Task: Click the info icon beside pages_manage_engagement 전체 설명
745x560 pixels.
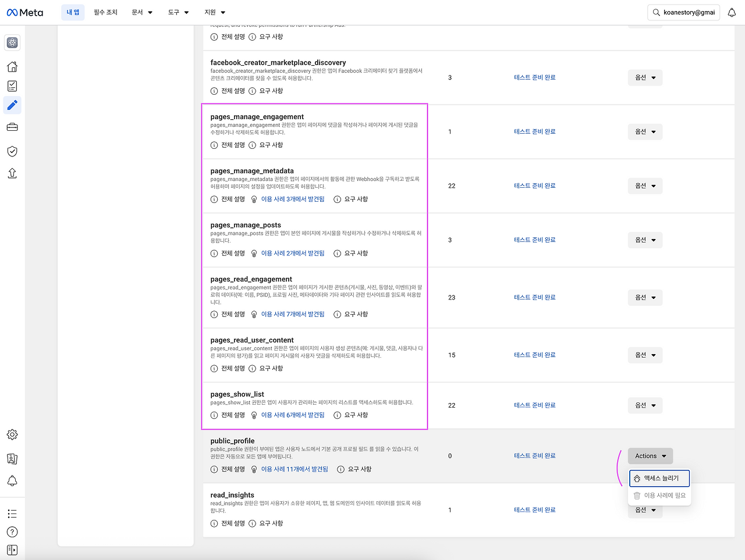Action: (214, 145)
